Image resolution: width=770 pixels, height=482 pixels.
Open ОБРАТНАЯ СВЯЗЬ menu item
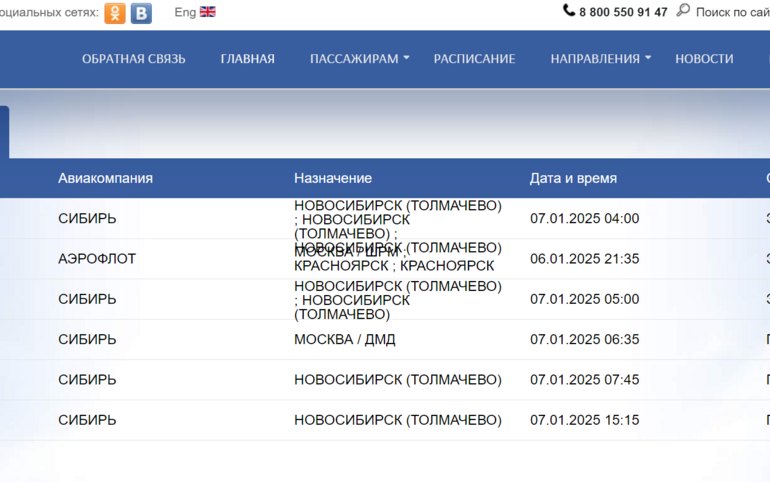coord(134,59)
